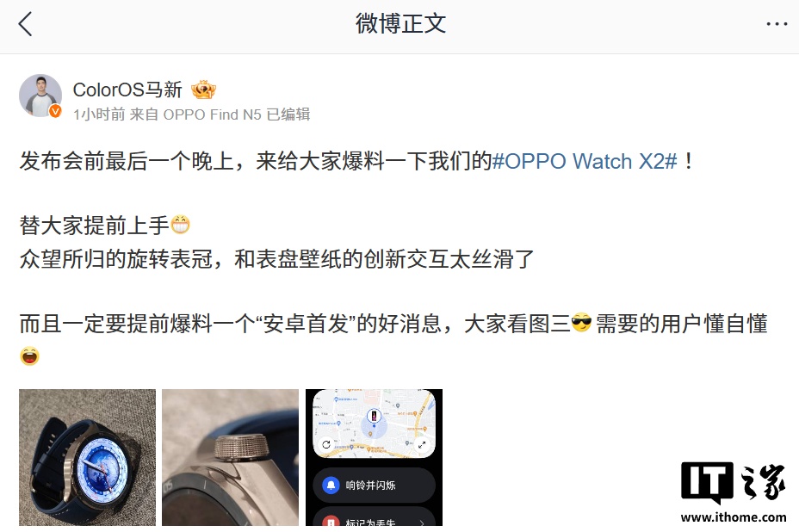The height and width of the screenshot is (532, 799).
Task: Click the OPPO Find N5 source text
Action: [x=212, y=114]
